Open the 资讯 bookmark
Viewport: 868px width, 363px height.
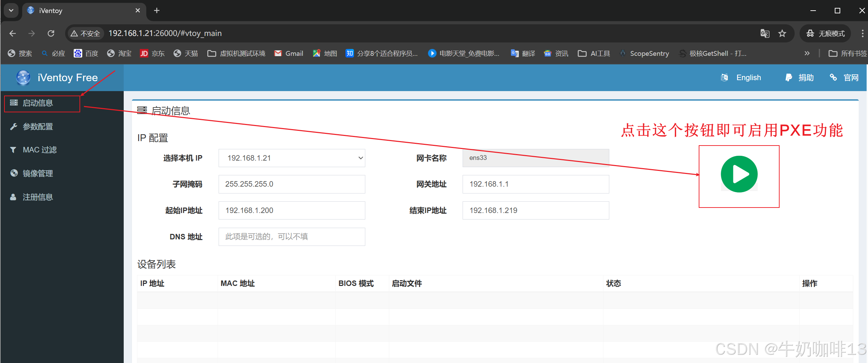point(556,53)
